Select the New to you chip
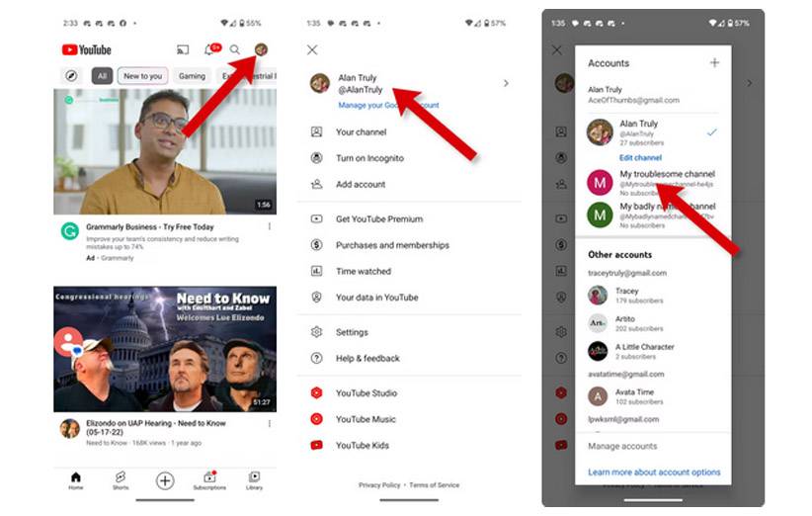This screenshot has height=516, width=812. coord(142,76)
